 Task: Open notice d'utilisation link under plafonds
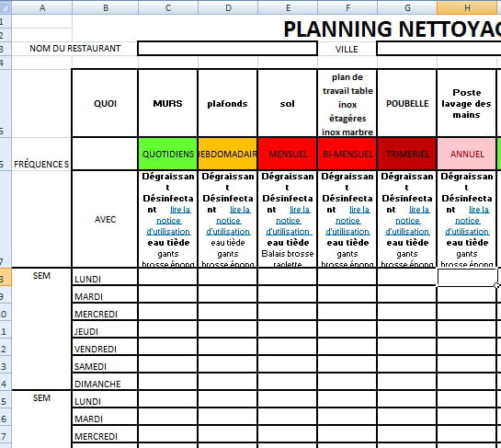228,221
